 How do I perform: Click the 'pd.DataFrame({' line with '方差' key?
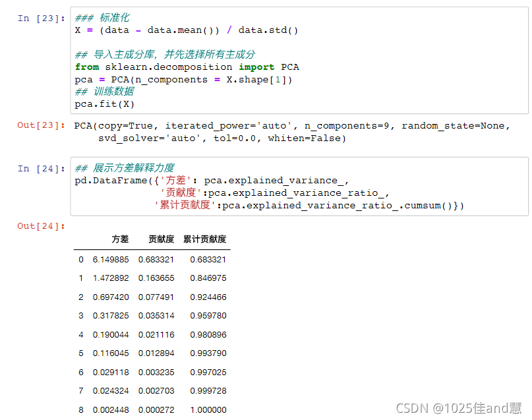coord(212,180)
